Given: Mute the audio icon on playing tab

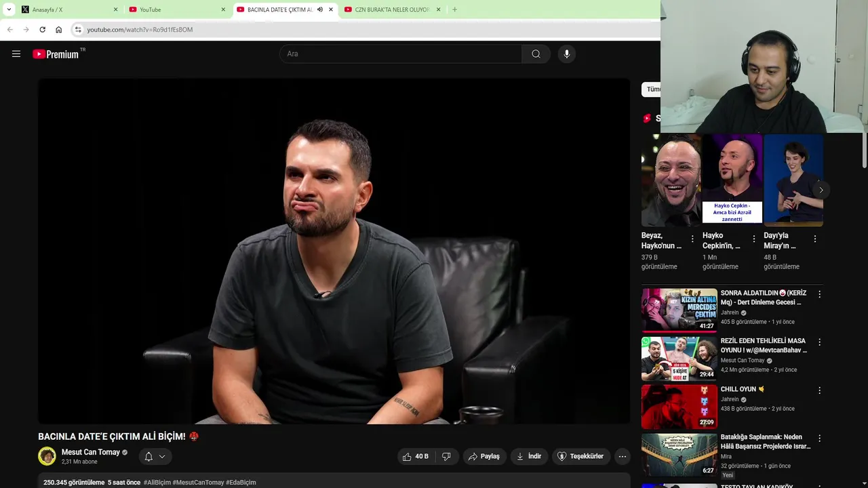Looking at the screenshot, I should point(320,9).
